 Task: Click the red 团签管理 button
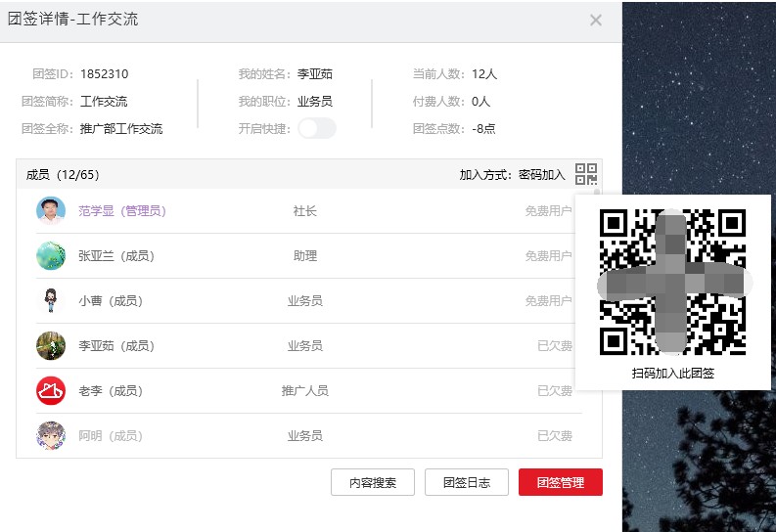(x=560, y=482)
